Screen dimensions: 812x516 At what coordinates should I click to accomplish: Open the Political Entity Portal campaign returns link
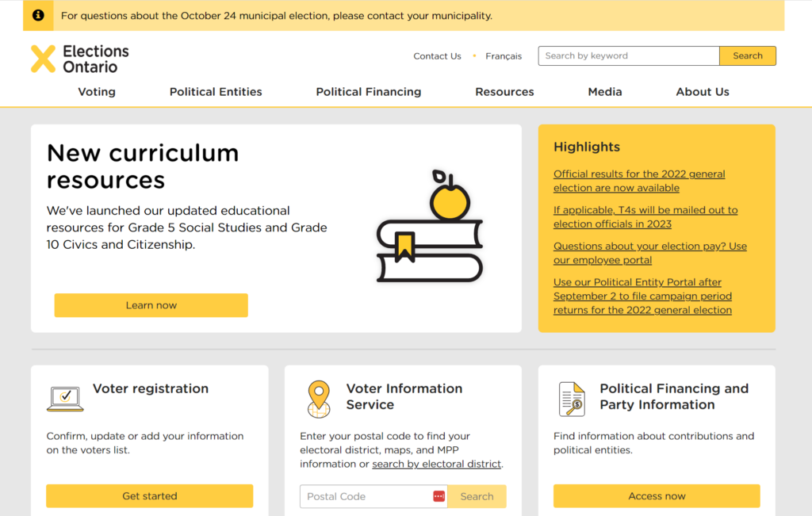[x=642, y=296]
